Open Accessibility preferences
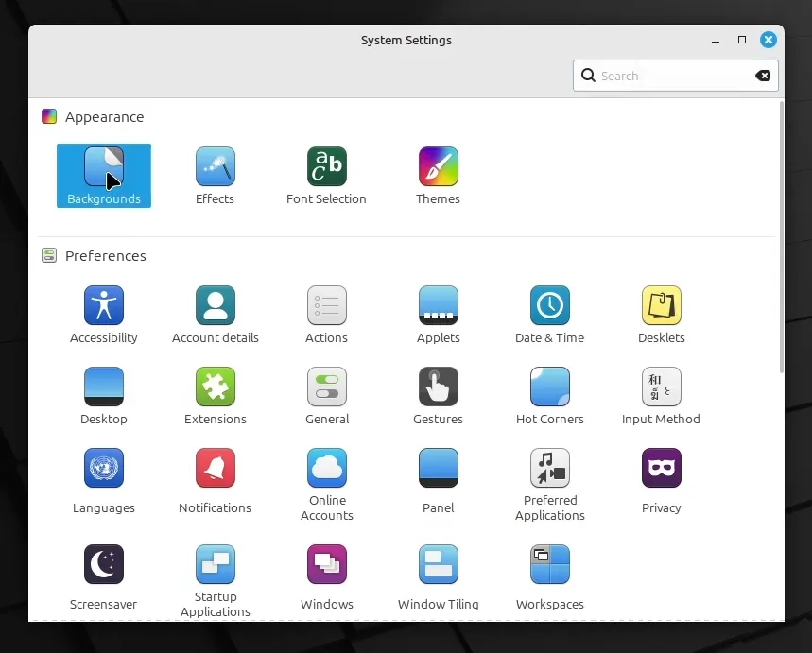This screenshot has height=653, width=812. [104, 312]
